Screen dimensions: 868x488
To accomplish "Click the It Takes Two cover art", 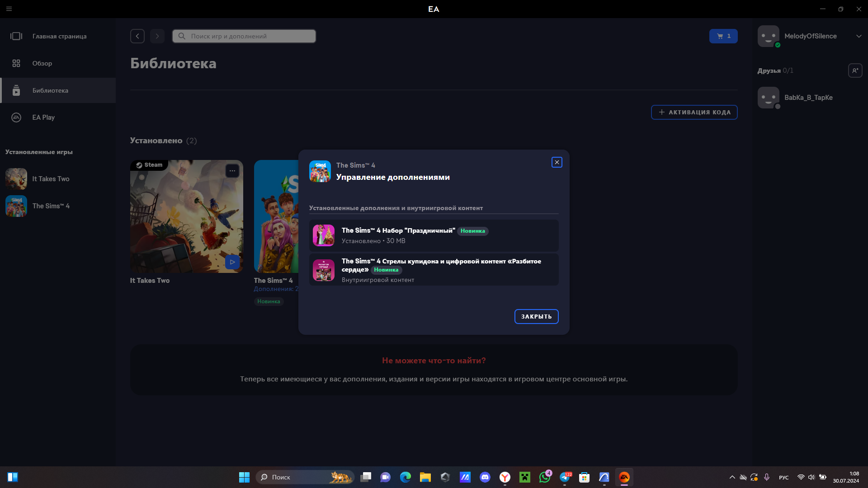I will tap(187, 216).
